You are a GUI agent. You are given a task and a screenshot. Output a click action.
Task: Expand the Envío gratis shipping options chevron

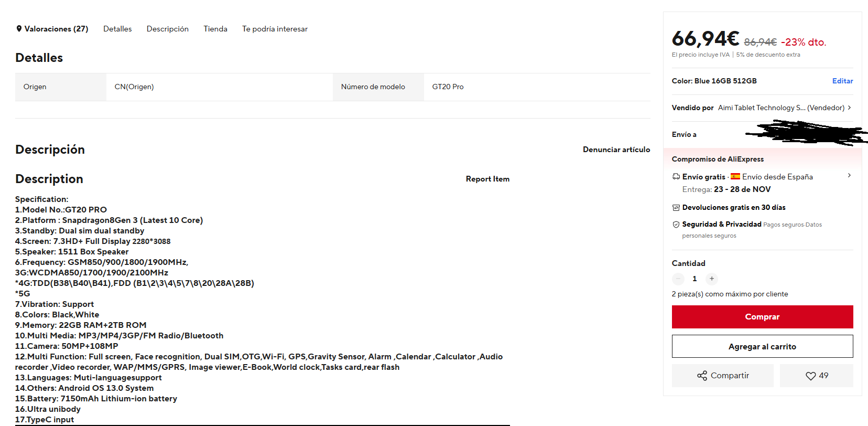(x=849, y=175)
